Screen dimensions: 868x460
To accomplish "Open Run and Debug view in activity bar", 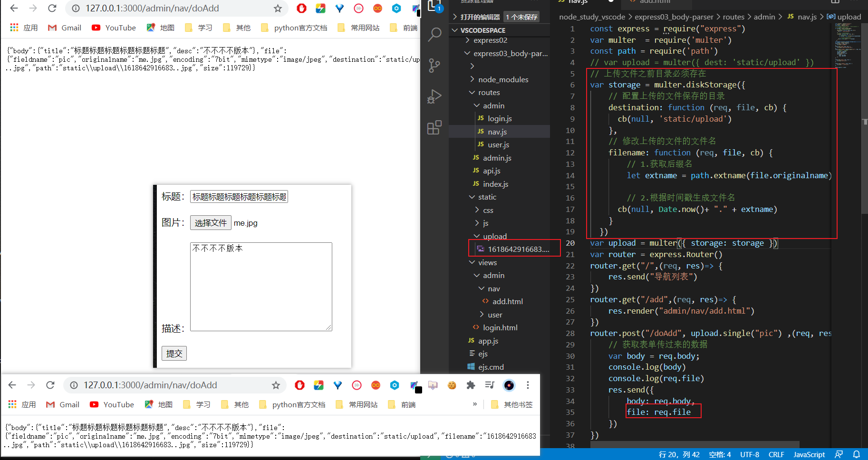I will [x=434, y=96].
